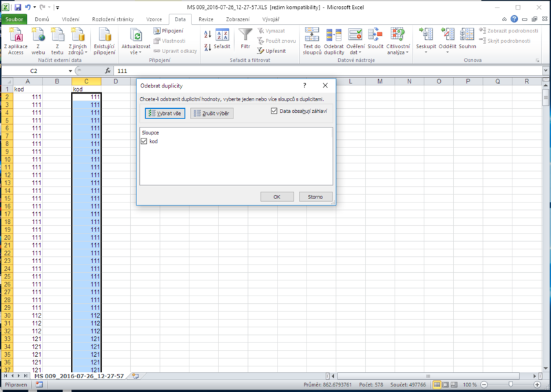
Task: Undo the last action
Action: (28, 7)
